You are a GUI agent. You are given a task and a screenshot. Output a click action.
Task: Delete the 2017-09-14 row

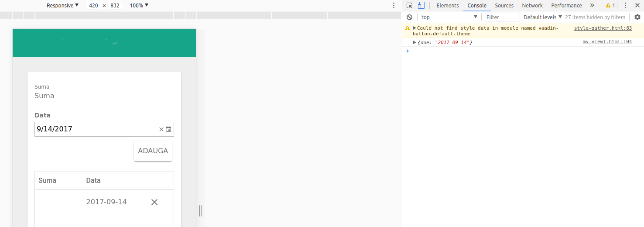coord(154,202)
